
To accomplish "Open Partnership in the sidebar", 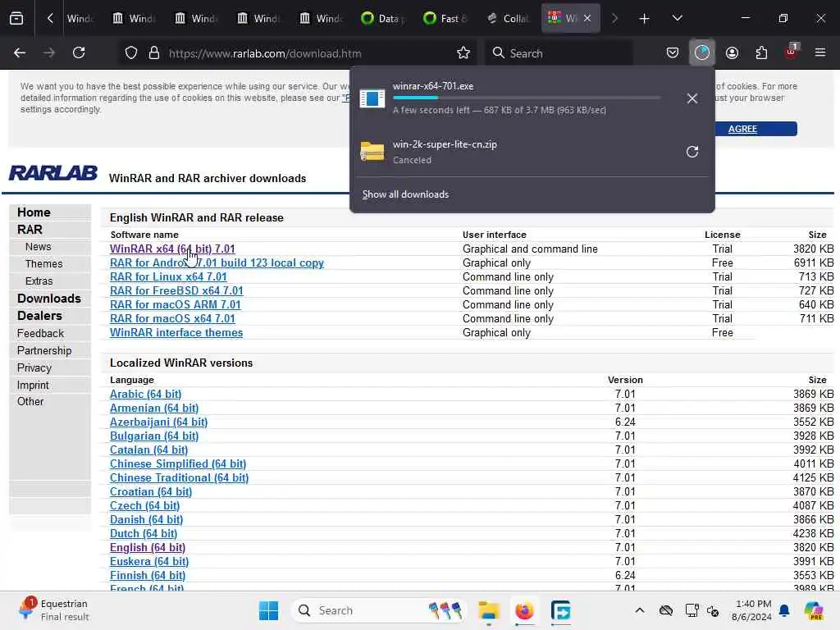I will pyautogui.click(x=44, y=350).
